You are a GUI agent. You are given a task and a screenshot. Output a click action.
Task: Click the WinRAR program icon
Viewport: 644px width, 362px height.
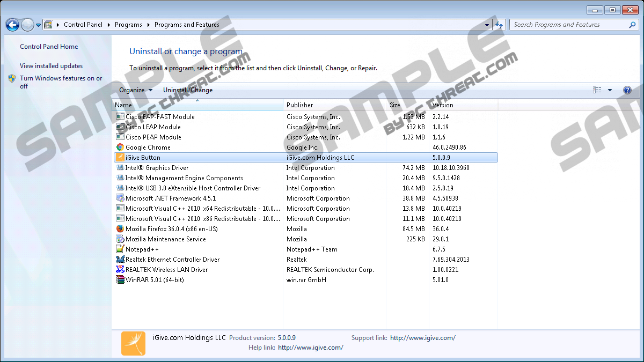click(120, 280)
